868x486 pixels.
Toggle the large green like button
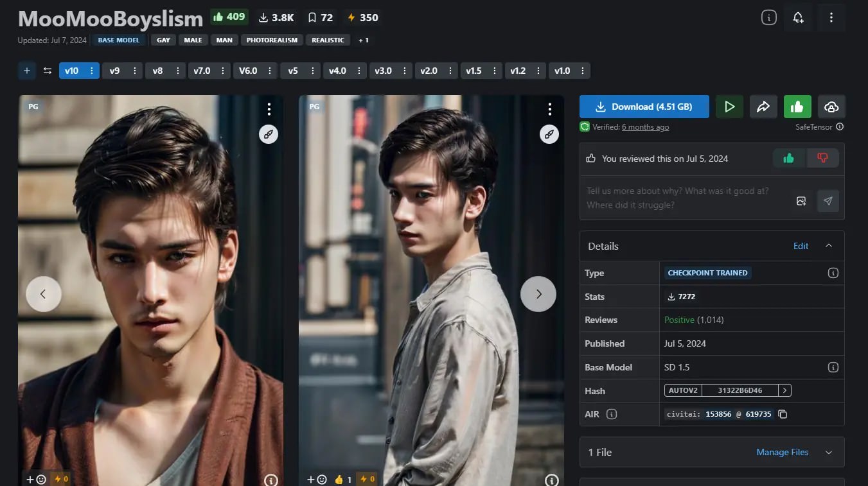(x=797, y=107)
